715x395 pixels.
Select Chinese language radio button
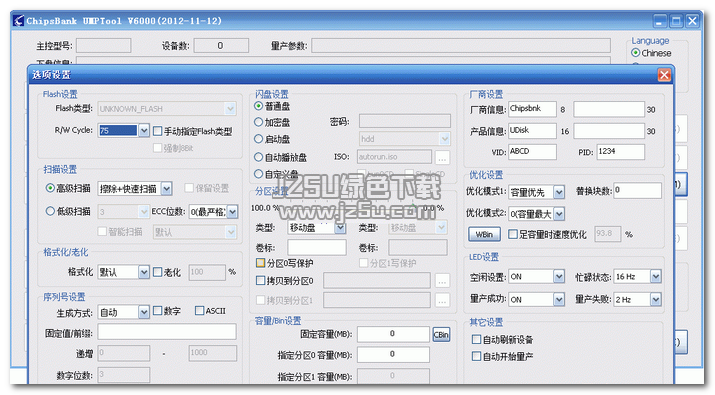click(x=635, y=53)
